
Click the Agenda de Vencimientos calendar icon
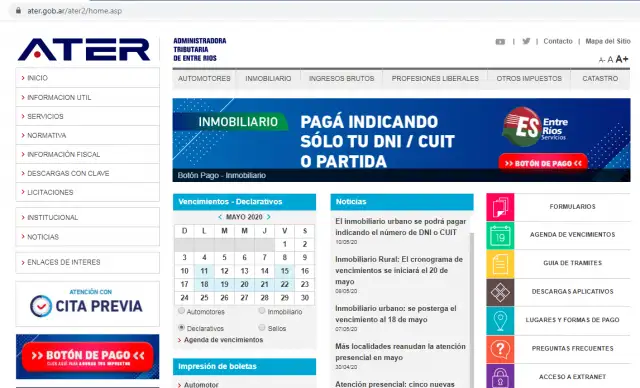500,235
